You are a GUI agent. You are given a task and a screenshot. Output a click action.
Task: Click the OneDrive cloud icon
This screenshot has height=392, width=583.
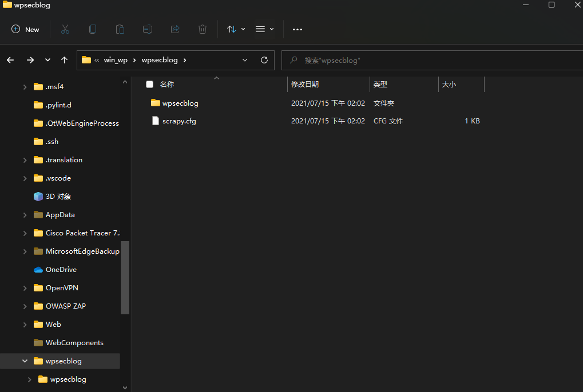[x=38, y=270]
